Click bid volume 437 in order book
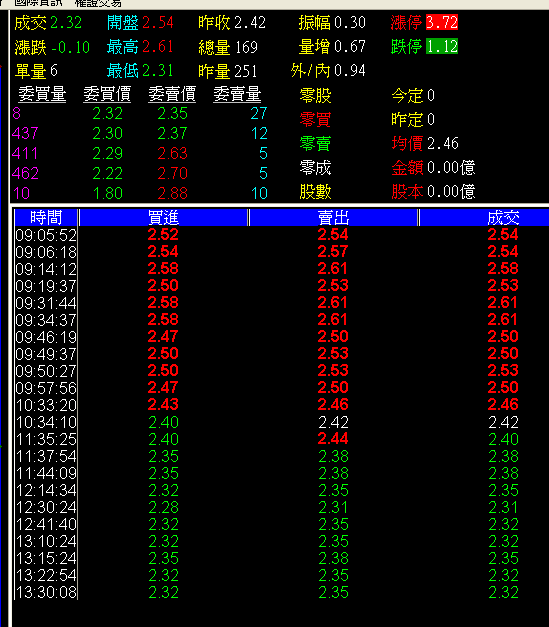Screen dimensions: 549x627 25,133
